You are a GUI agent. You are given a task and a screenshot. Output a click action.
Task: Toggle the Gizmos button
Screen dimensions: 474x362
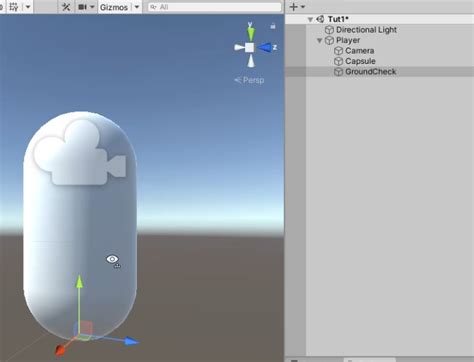coord(114,7)
